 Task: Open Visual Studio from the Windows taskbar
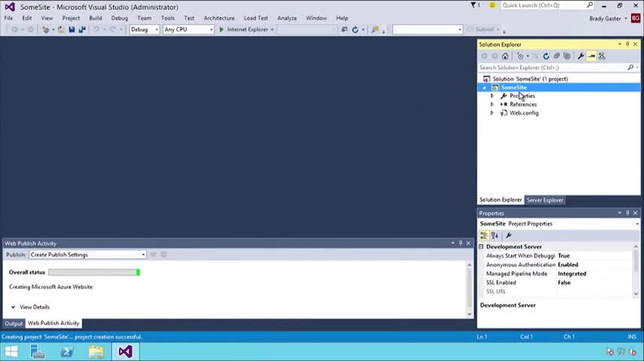pos(126,351)
